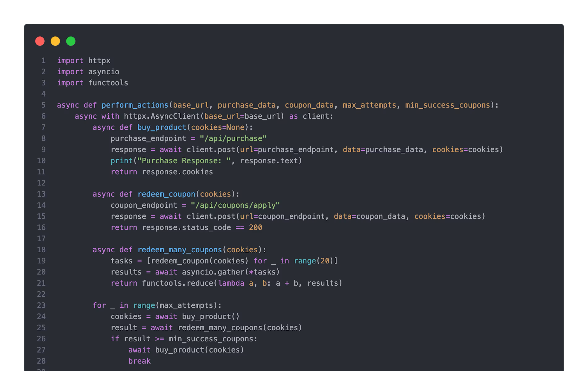Click line number 5 in gutter
This screenshot has height=371, width=588.
point(43,105)
